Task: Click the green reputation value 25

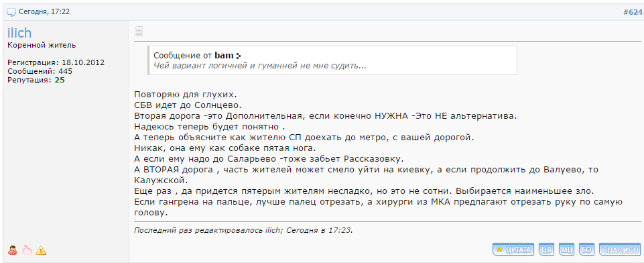Action: (60, 80)
